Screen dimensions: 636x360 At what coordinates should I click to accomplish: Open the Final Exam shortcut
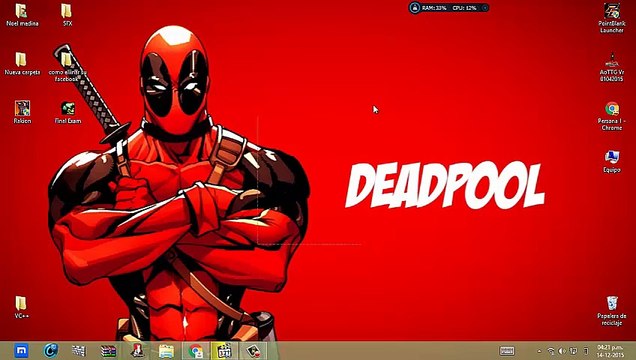pos(68,112)
